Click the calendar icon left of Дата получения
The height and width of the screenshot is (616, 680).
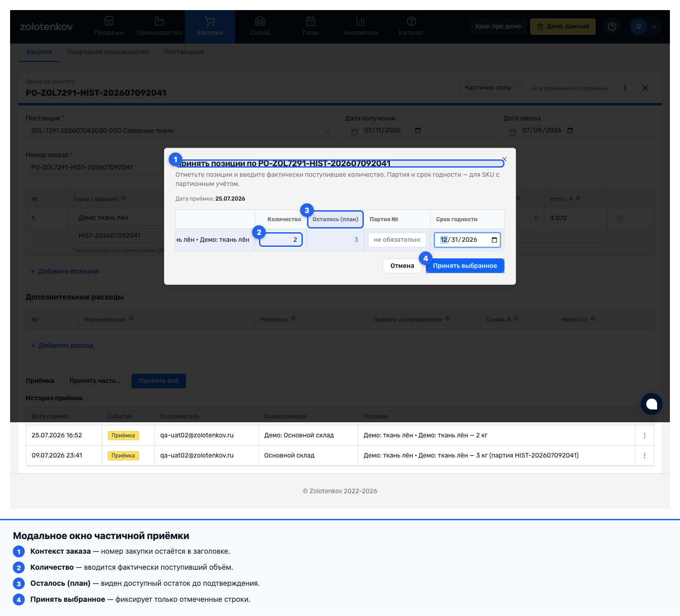tap(355, 132)
